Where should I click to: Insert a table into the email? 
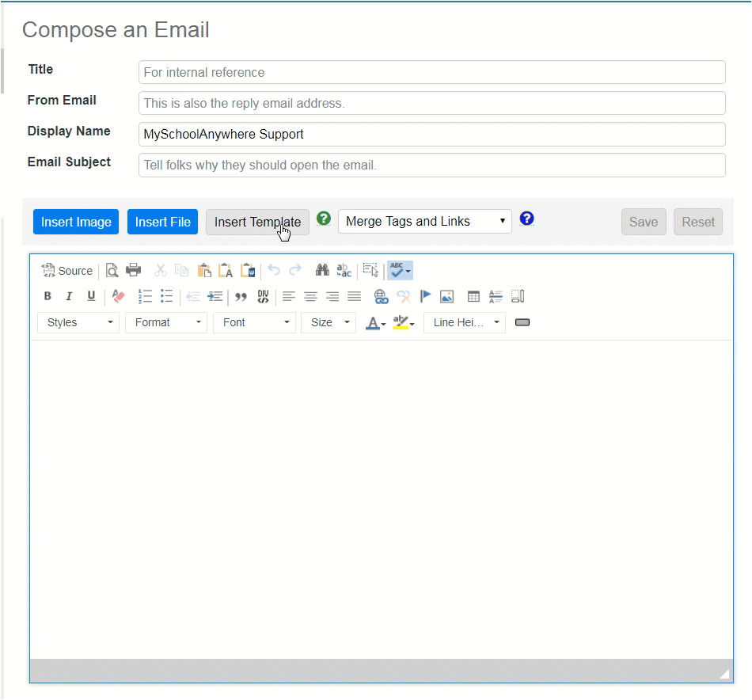473,297
